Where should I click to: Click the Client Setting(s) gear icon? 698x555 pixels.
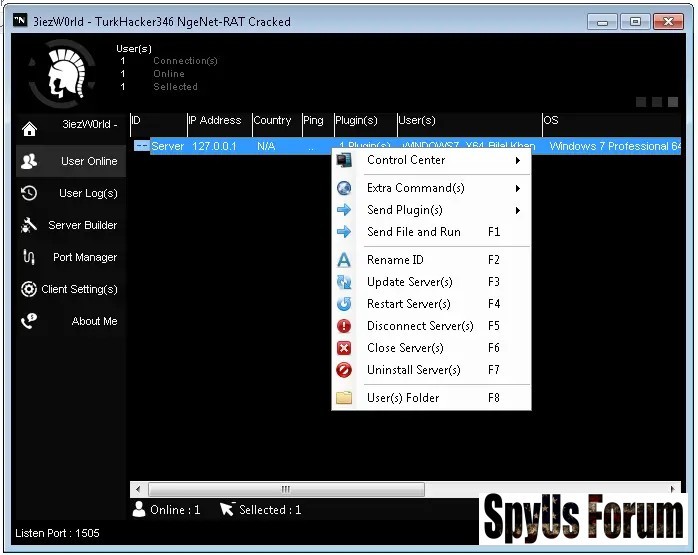[29, 289]
